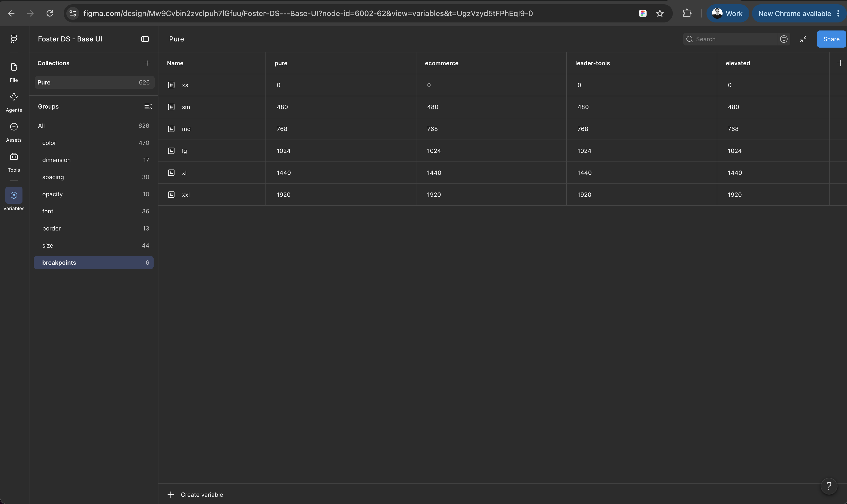Add a new mode column with plus
847x504 pixels.
click(x=840, y=63)
